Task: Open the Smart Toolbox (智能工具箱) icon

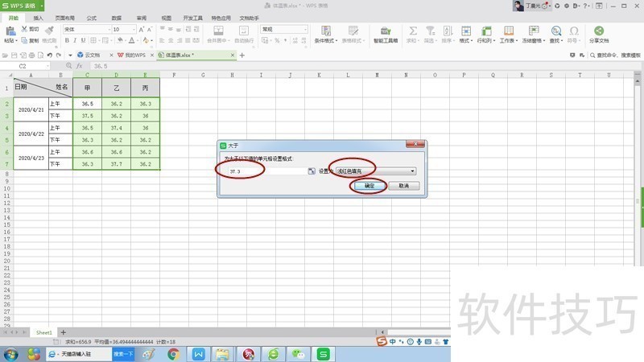Action: click(x=386, y=31)
